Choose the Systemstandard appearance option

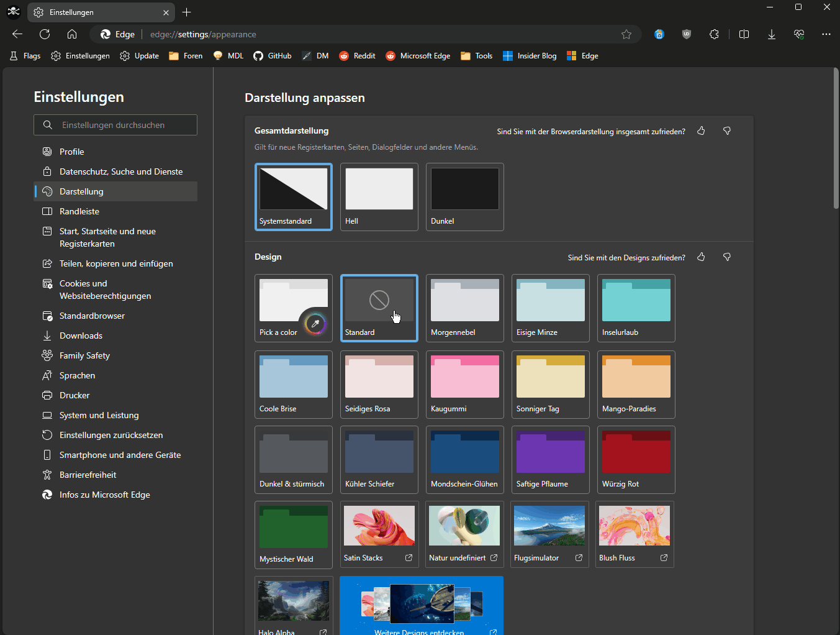tap(294, 197)
